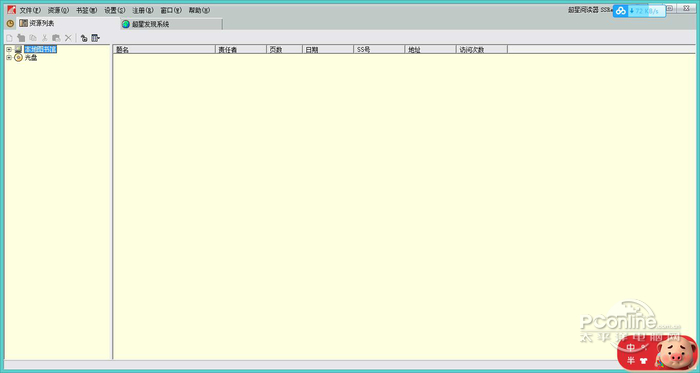700x373 pixels.
Task: Click the Delete X toolbar icon
Action: click(68, 38)
